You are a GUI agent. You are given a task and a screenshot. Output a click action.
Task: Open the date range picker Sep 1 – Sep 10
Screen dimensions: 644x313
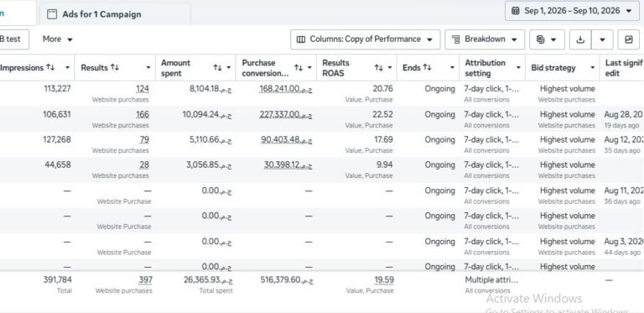tap(572, 11)
